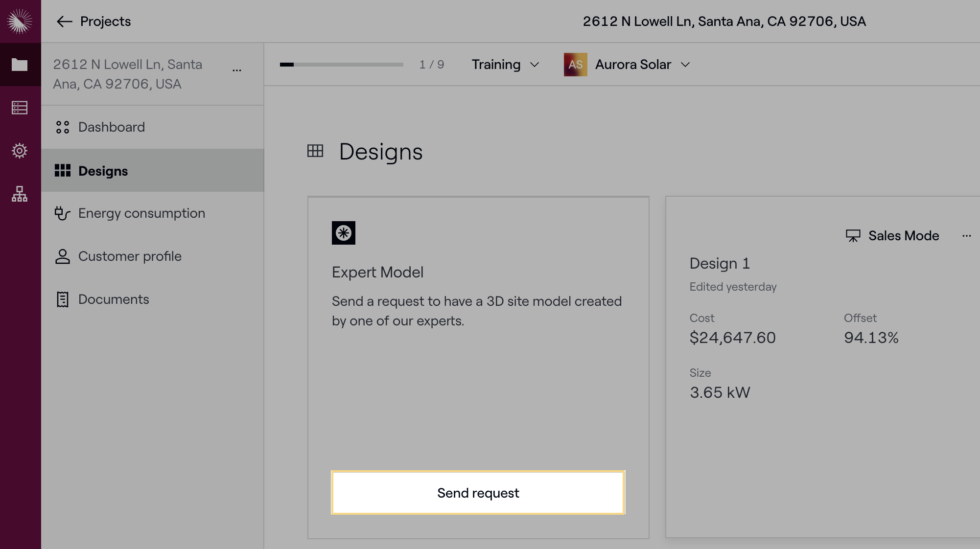Open the settings gear icon
Image resolution: width=980 pixels, height=549 pixels.
pos(20,151)
